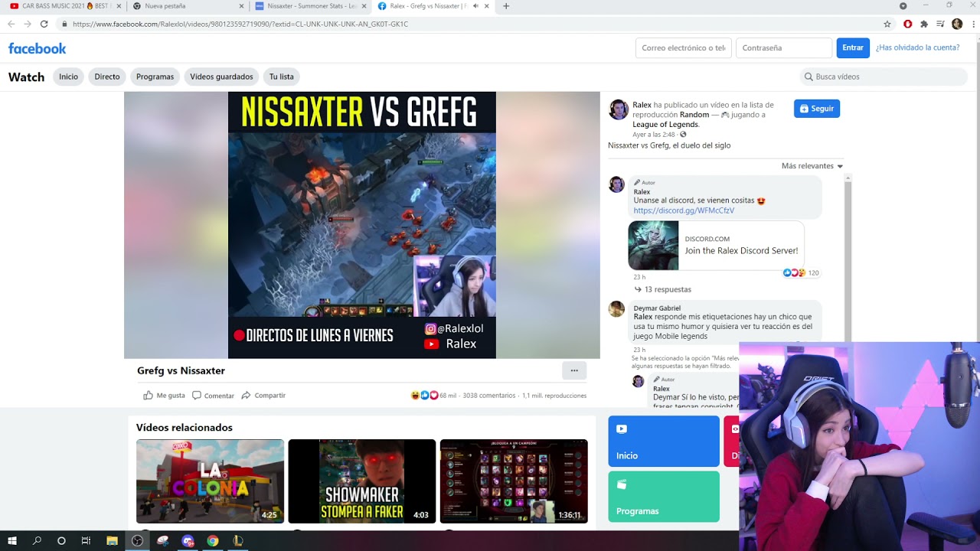Open Discord from the taskbar
The height and width of the screenshot is (551, 980).
(188, 541)
